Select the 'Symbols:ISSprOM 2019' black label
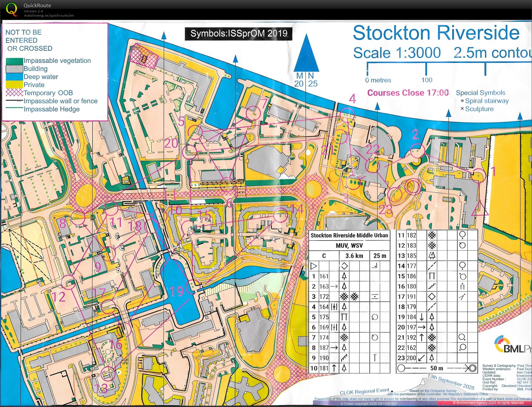532x407 pixels. [x=239, y=33]
